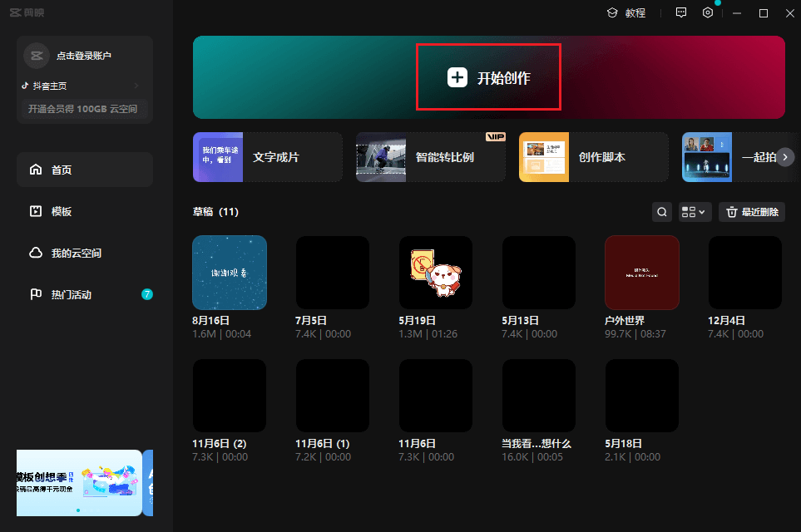This screenshot has width=801, height=532.
Task: Open the 户外世界 draft thumbnail
Action: pos(641,273)
